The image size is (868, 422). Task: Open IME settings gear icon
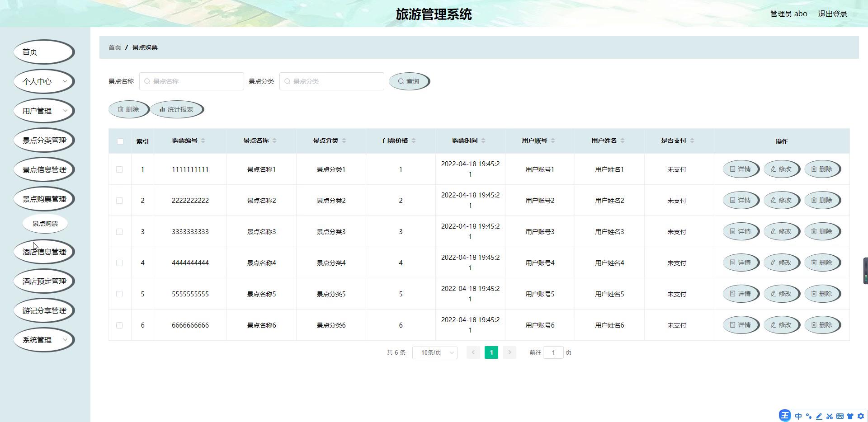[x=861, y=416]
